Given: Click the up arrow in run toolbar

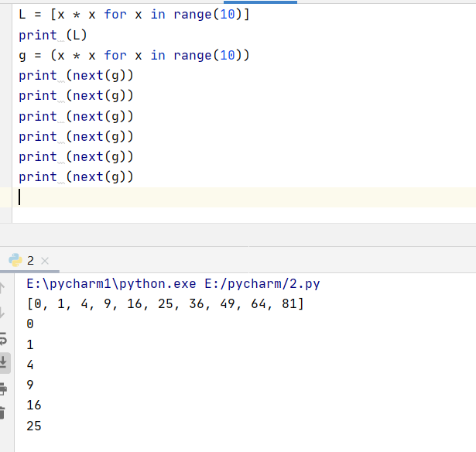Looking at the screenshot, I should [x=2, y=288].
